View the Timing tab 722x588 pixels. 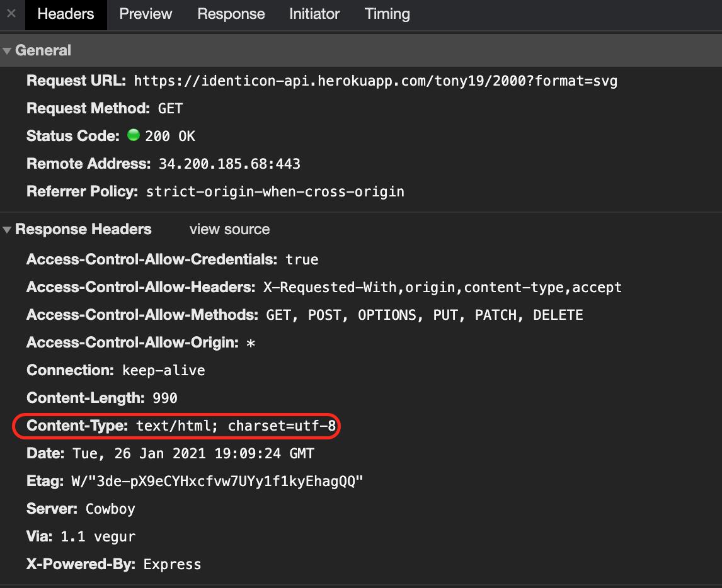point(387,14)
